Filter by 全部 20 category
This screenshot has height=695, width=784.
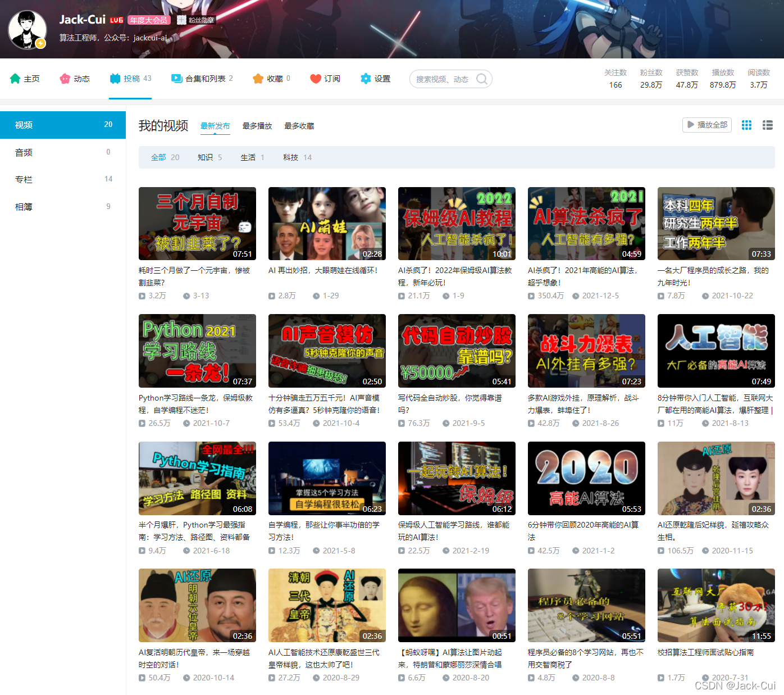[x=165, y=157]
